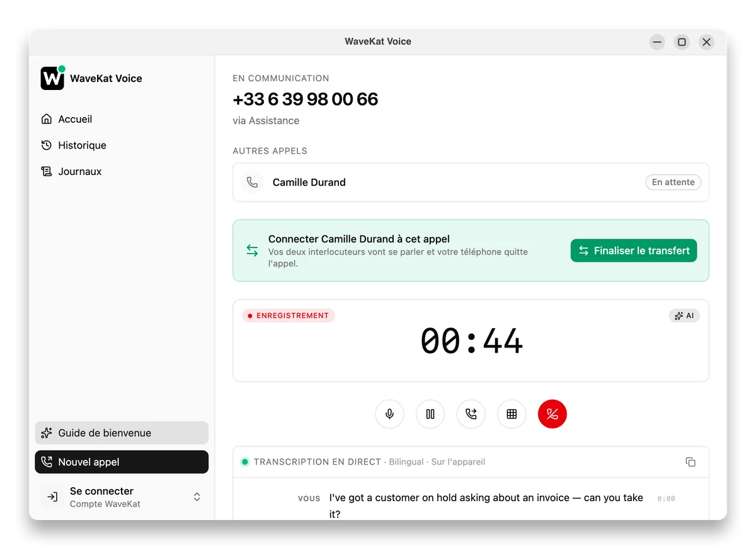Open the dial pad keypad
Viewport: 756px width, 549px height.
tap(512, 414)
